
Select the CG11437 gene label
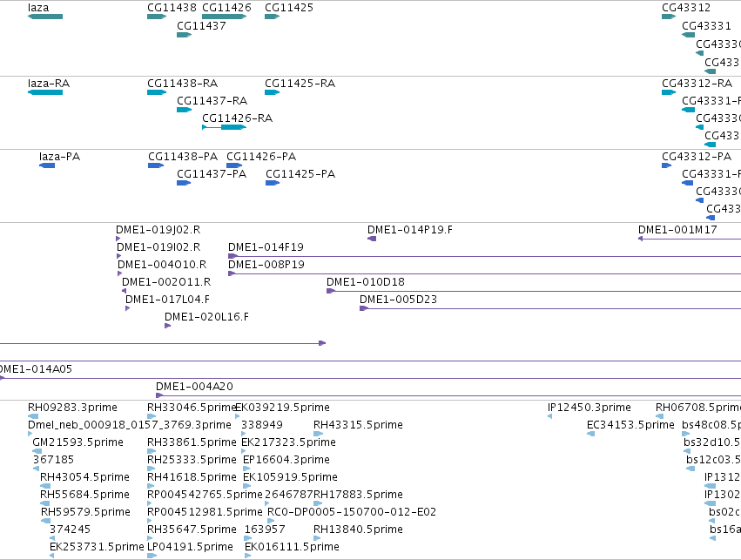201,26
